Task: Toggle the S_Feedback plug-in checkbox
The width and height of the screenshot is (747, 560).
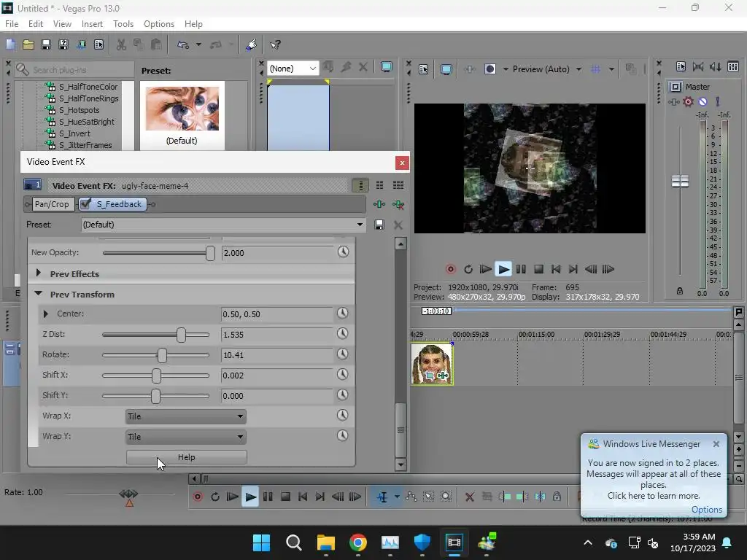Action: point(85,204)
